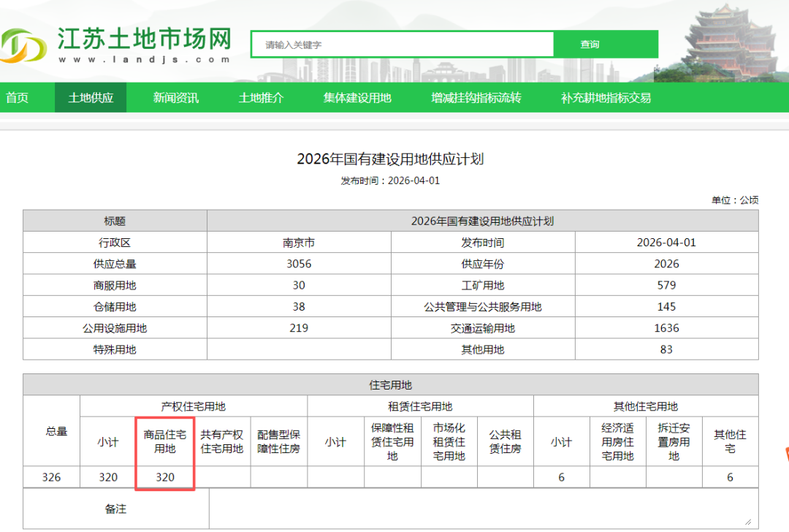This screenshot has height=532, width=789.
Task: Select the 补充耕地指标交易 menu item
Action: click(x=606, y=98)
